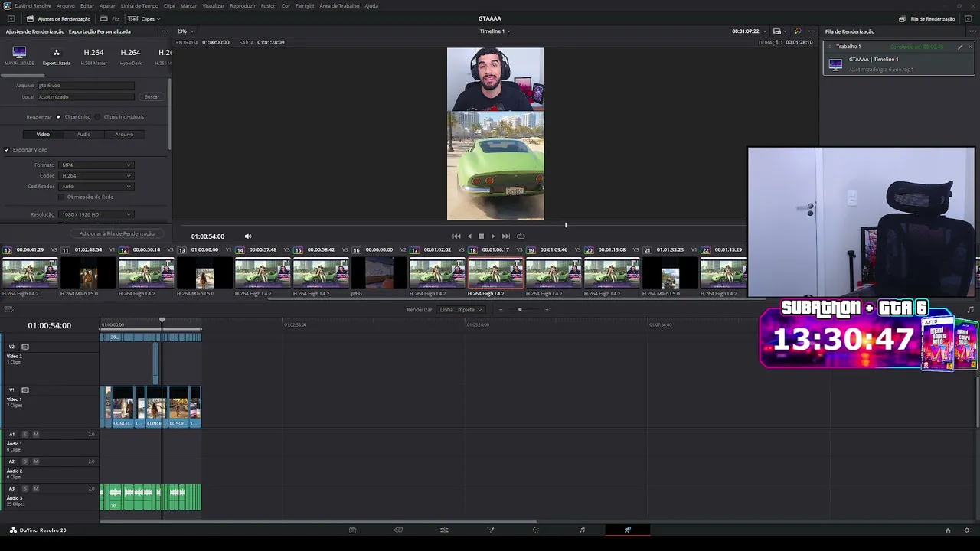Open the viewer timecode 00:01:07:22 dropdown
Screen dimensions: 980x551
748,31
